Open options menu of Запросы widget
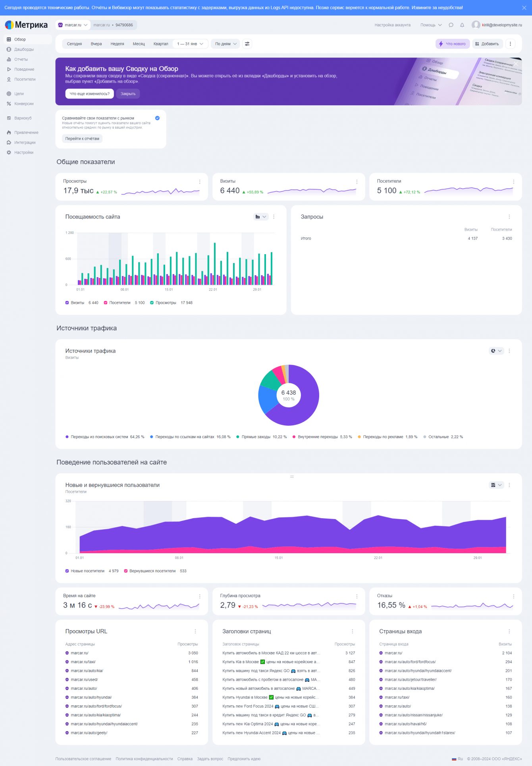 (x=509, y=217)
